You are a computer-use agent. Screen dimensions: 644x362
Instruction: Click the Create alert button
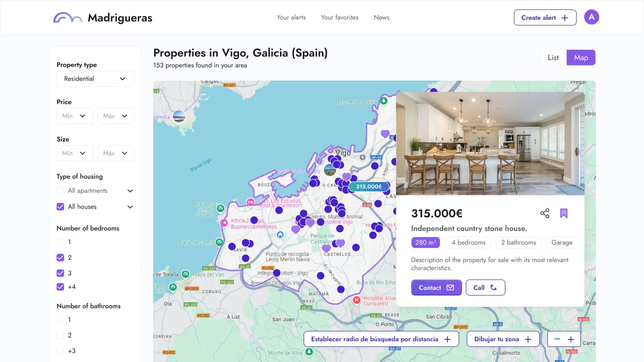pyautogui.click(x=545, y=17)
